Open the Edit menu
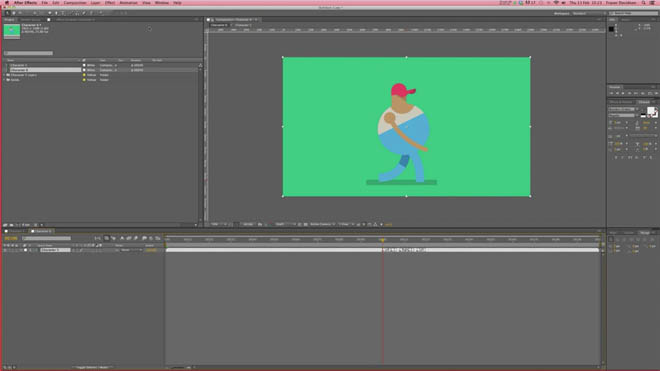Viewport: 660px width, 371px height. tap(56, 3)
